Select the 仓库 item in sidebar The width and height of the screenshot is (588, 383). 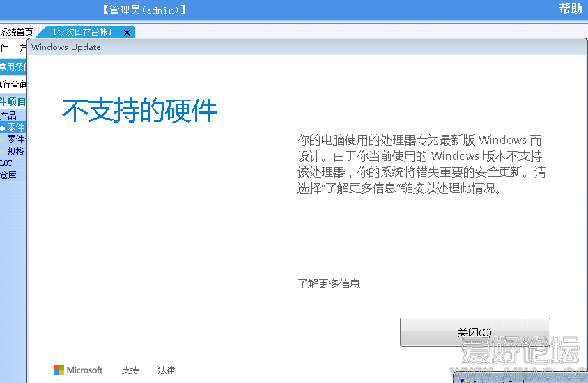(x=8, y=175)
